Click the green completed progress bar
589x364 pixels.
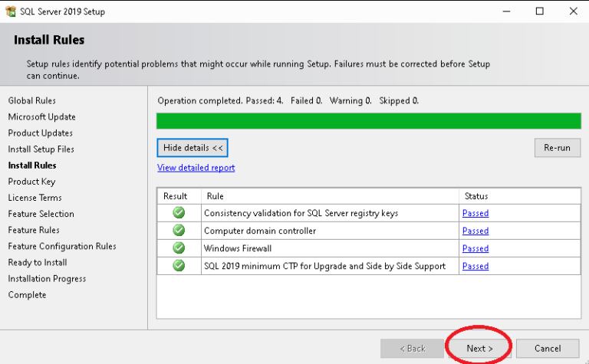click(x=368, y=121)
